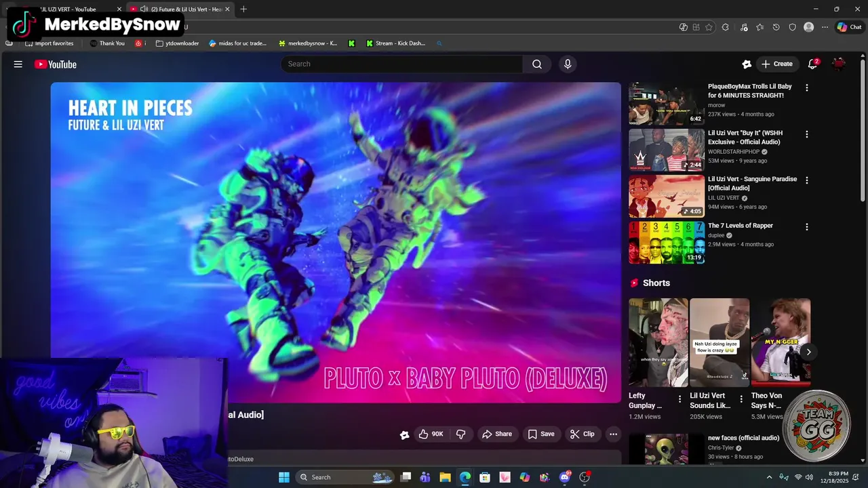Open the merkedbysnow - K... bookmark
Image resolution: width=868 pixels, height=488 pixels.
(307, 43)
